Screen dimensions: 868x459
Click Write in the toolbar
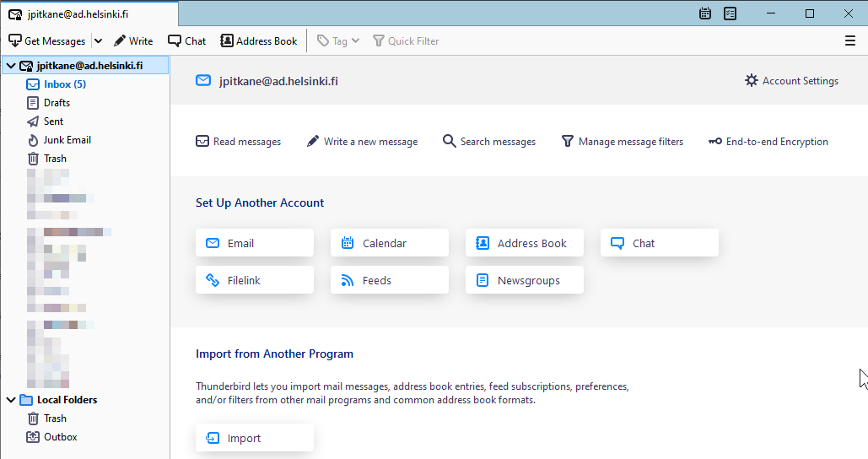tap(133, 41)
